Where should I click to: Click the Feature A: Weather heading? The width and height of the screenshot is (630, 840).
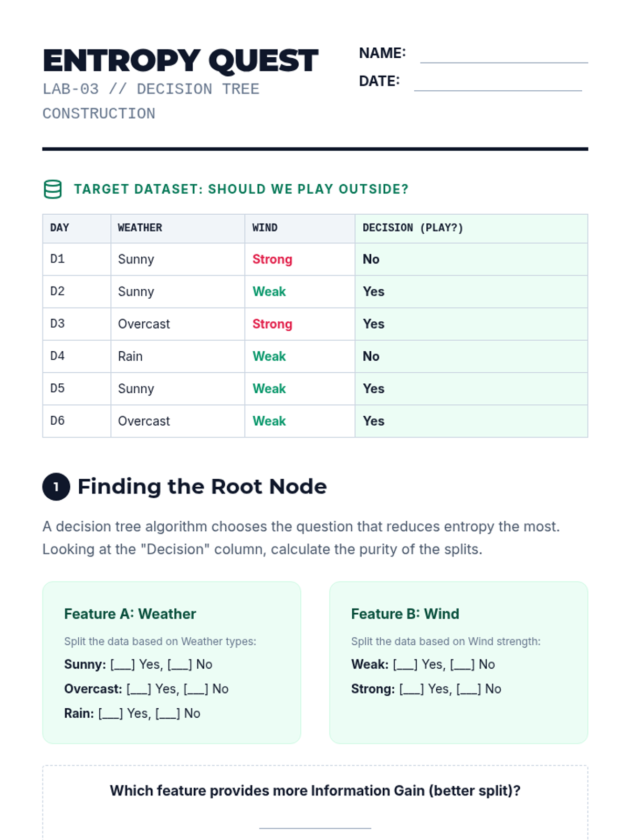click(x=130, y=614)
